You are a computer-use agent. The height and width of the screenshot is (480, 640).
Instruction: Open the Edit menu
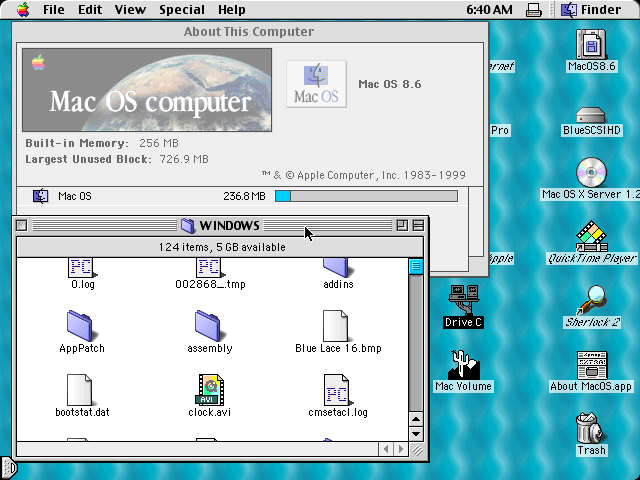click(90, 9)
